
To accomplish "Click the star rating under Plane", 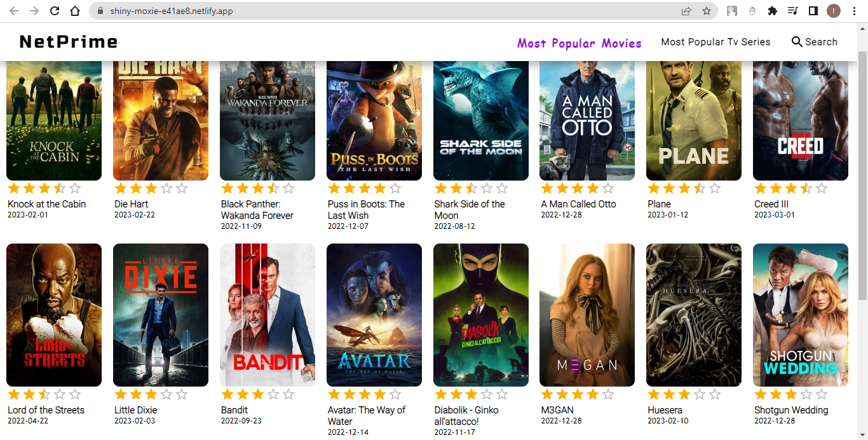I will (684, 189).
